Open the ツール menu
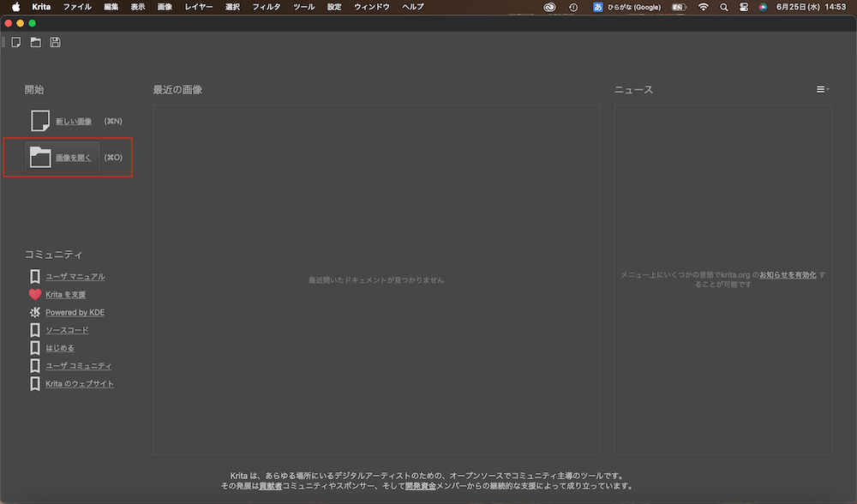Image resolution: width=857 pixels, height=504 pixels. tap(304, 7)
